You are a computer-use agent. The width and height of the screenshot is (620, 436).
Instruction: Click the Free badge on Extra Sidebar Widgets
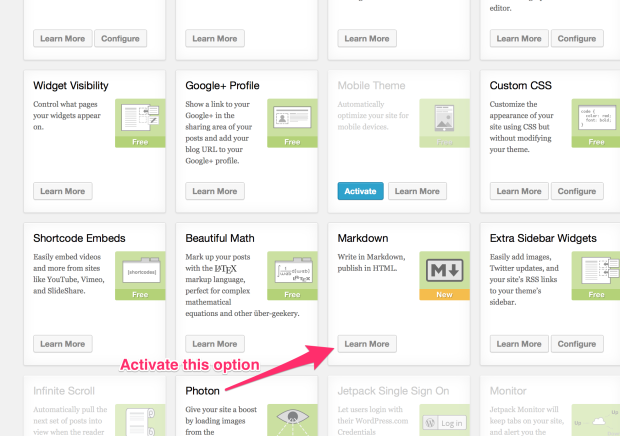click(x=596, y=294)
